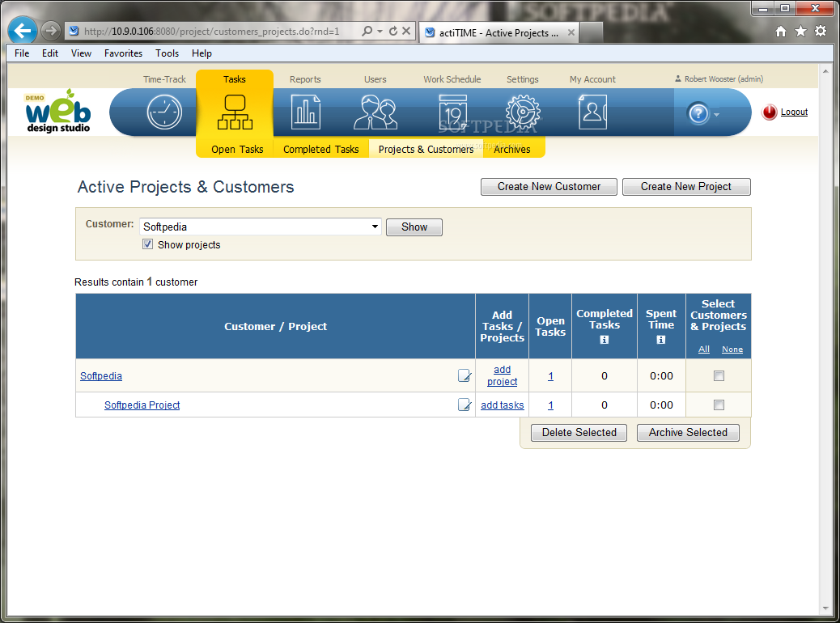Click the Show button
This screenshot has width=840, height=623.
pyautogui.click(x=414, y=227)
